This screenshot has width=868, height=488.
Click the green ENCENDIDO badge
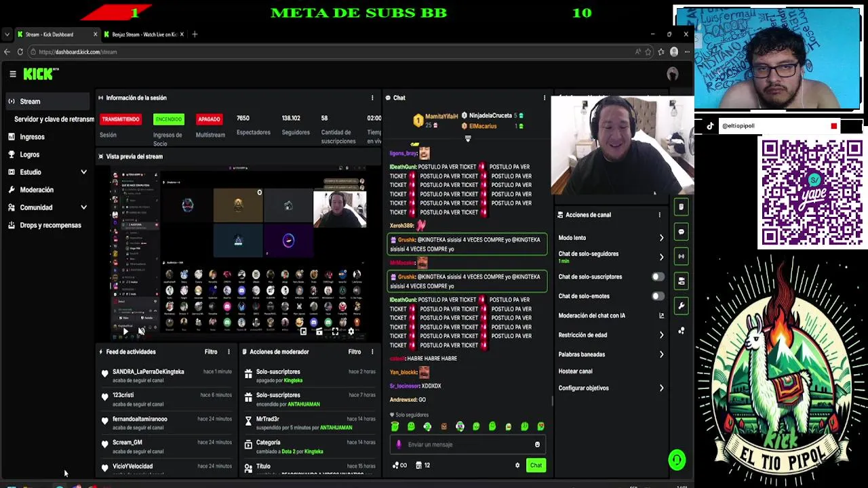169,119
